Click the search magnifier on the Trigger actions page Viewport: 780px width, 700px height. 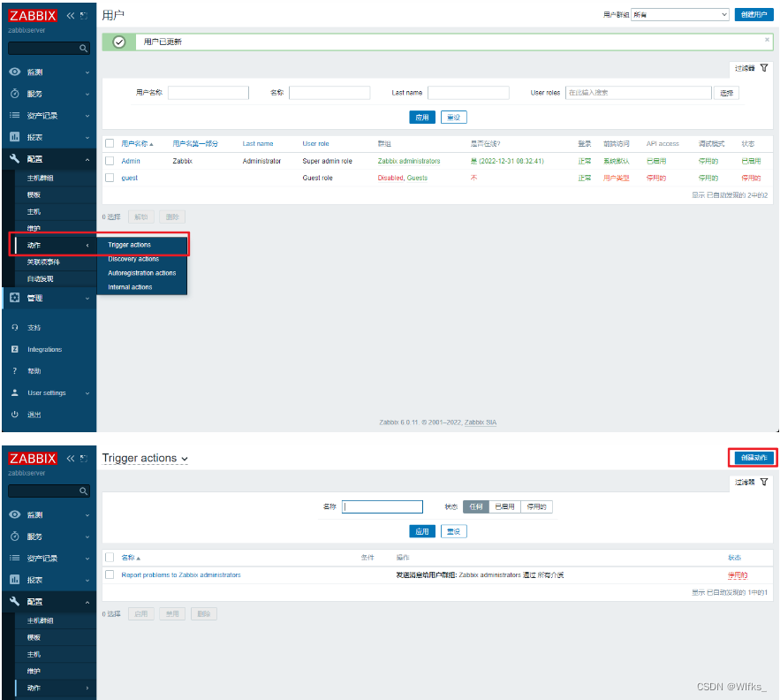click(x=83, y=491)
